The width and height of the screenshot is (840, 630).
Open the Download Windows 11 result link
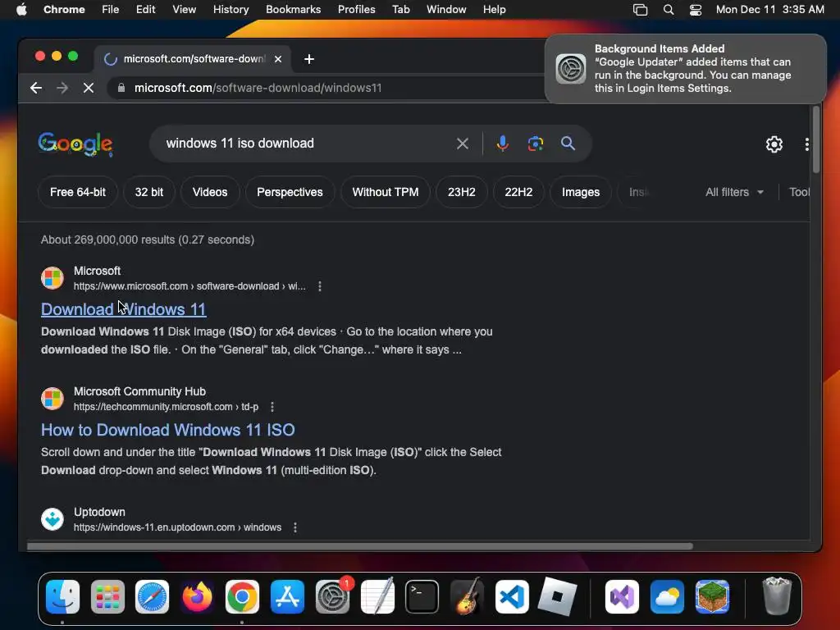[124, 309]
